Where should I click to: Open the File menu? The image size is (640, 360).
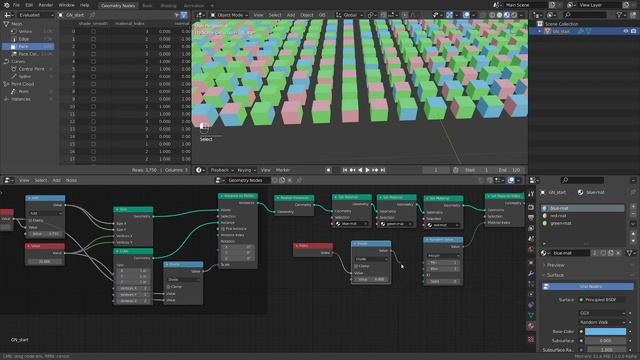click(x=16, y=5)
